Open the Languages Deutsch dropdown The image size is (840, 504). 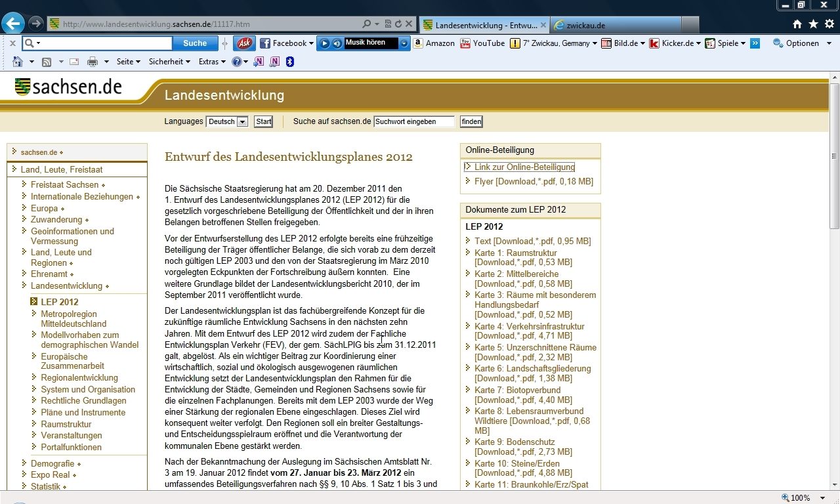pos(226,121)
